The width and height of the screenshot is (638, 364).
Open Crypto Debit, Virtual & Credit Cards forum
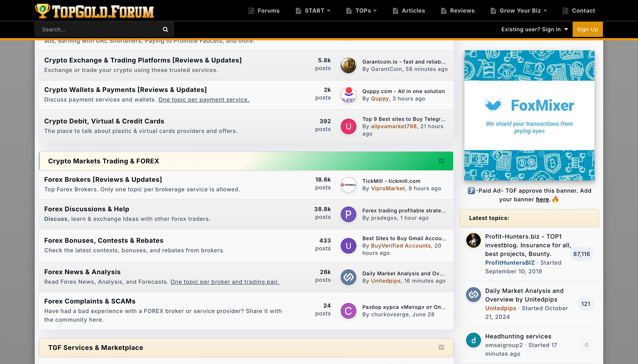pyautogui.click(x=104, y=121)
